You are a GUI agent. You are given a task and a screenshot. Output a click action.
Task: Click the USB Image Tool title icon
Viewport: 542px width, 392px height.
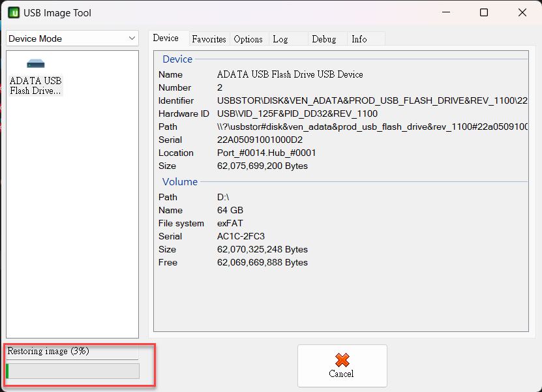coord(14,13)
